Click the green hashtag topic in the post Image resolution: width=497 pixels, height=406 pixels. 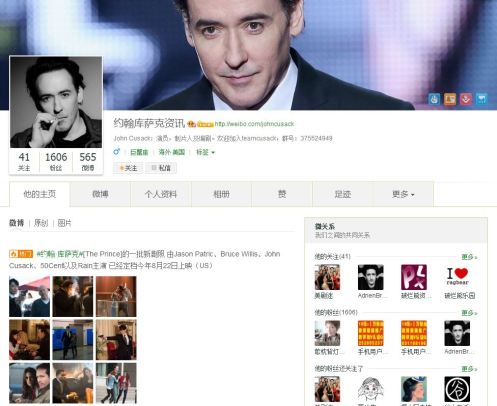[x=60, y=254]
